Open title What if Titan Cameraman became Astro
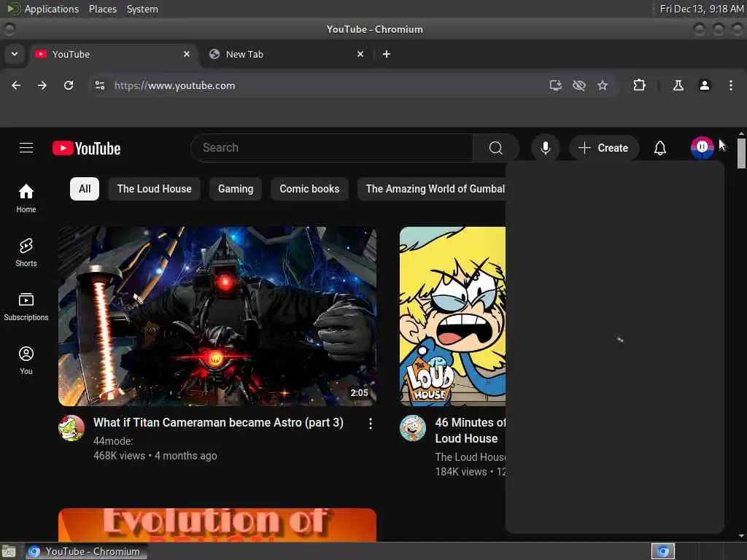 click(x=218, y=422)
